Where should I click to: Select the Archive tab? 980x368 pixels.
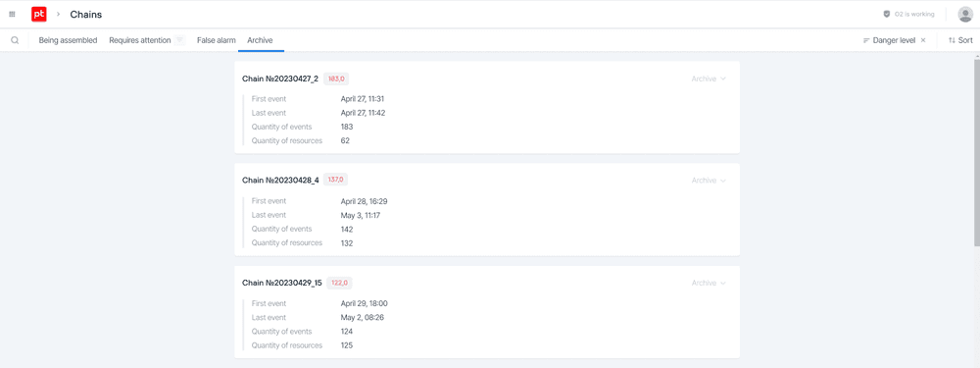260,40
